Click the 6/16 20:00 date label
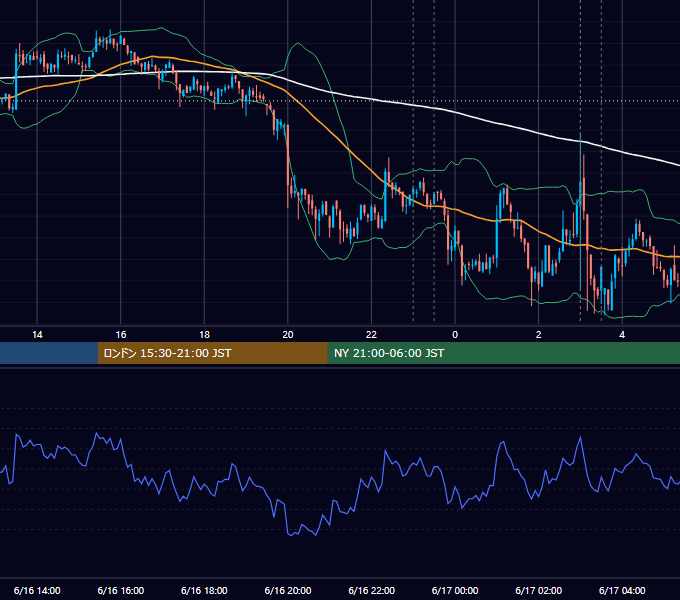This screenshot has width=680, height=600. (288, 590)
